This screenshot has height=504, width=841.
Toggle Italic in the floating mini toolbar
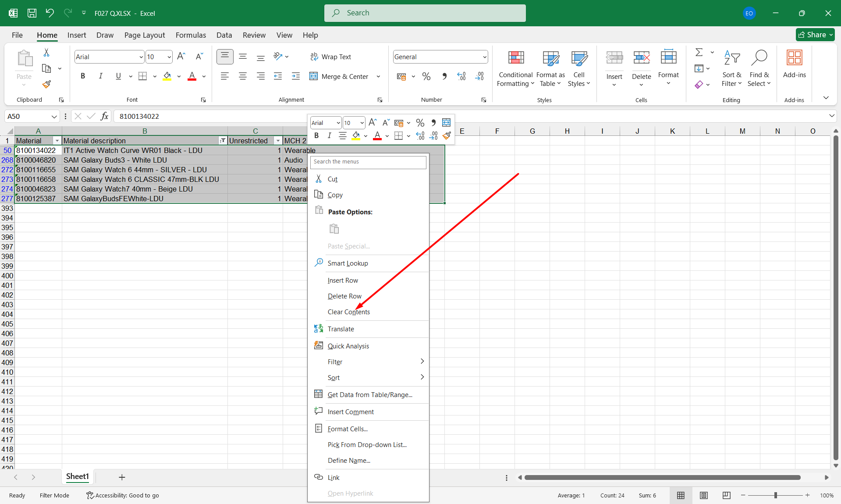tap(329, 136)
